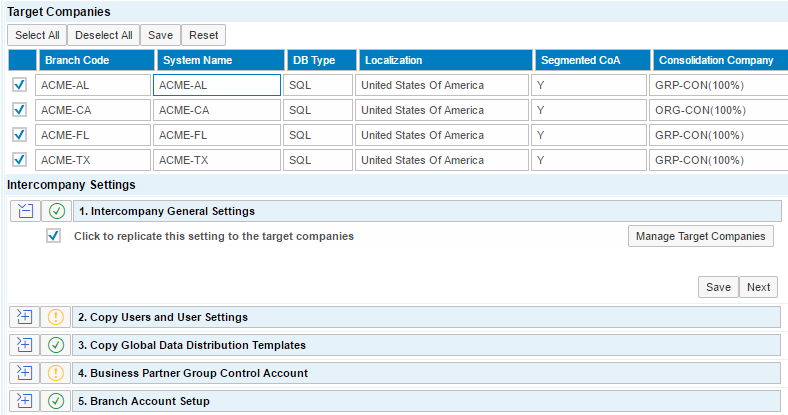Click green check icon for Branch Account Setup
Image resolution: width=788 pixels, height=415 pixels.
(x=56, y=401)
